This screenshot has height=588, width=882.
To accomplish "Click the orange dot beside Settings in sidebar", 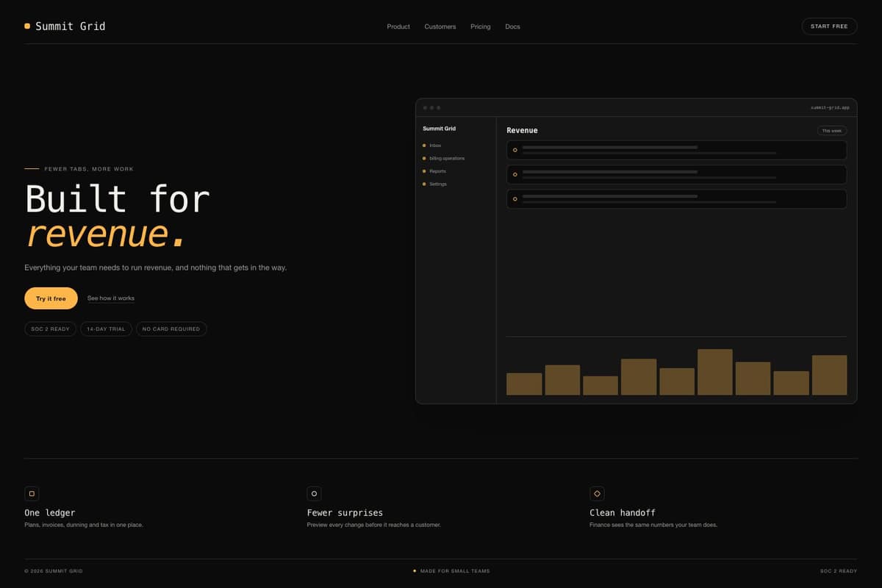I will point(424,184).
